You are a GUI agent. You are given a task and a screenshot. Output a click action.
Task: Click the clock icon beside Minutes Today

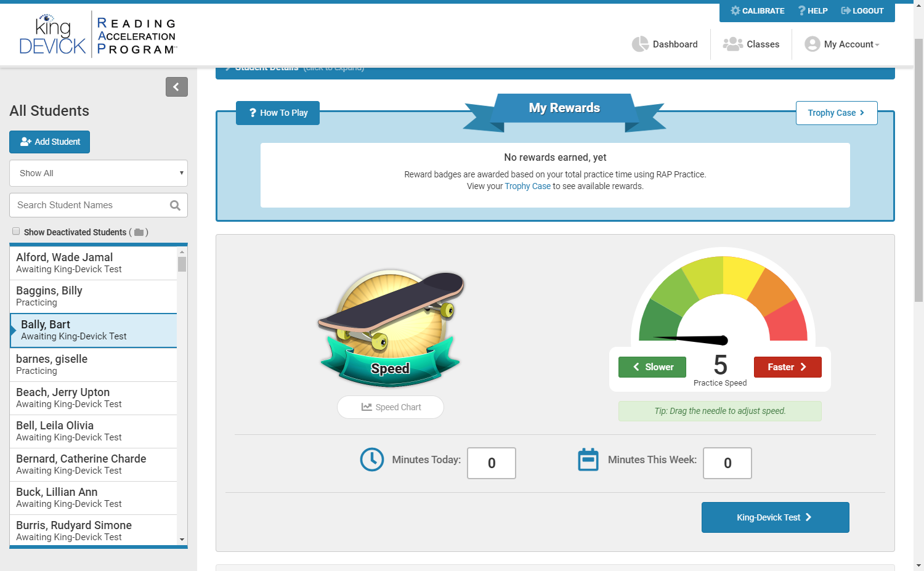pyautogui.click(x=372, y=460)
